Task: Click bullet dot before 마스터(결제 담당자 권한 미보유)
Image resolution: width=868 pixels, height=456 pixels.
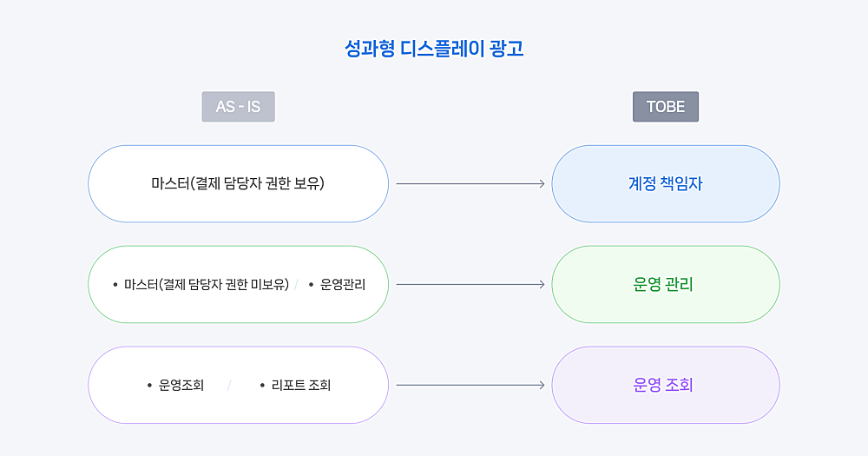Action: pyautogui.click(x=115, y=285)
